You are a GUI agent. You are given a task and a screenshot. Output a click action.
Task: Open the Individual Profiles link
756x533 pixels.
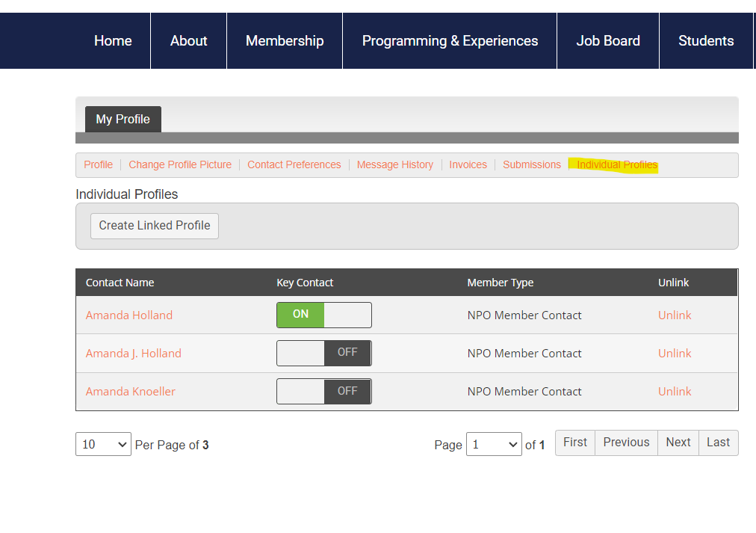pyautogui.click(x=617, y=165)
